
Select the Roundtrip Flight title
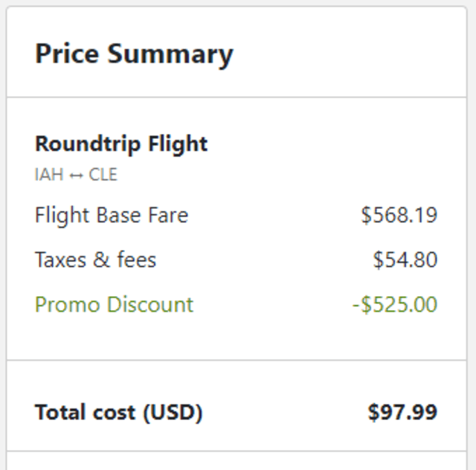coord(121,144)
